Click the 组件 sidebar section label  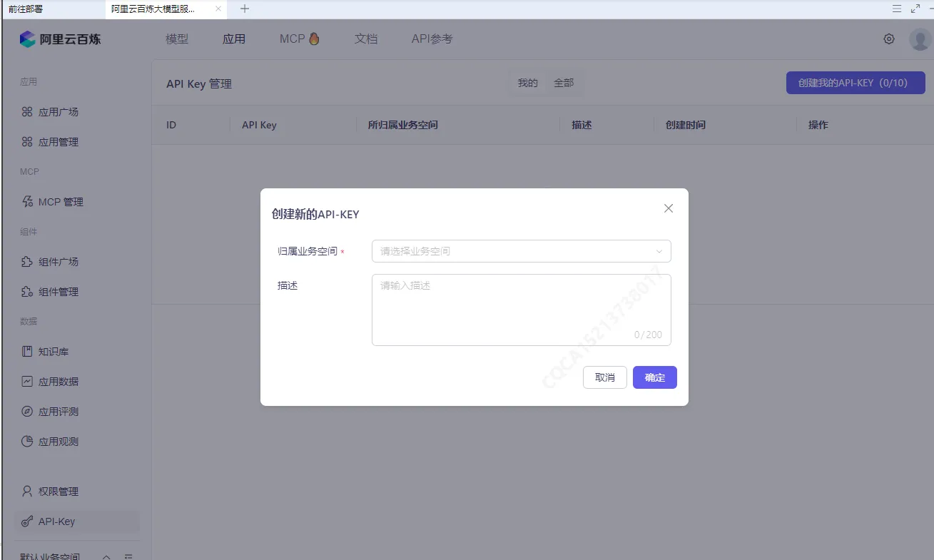29,232
